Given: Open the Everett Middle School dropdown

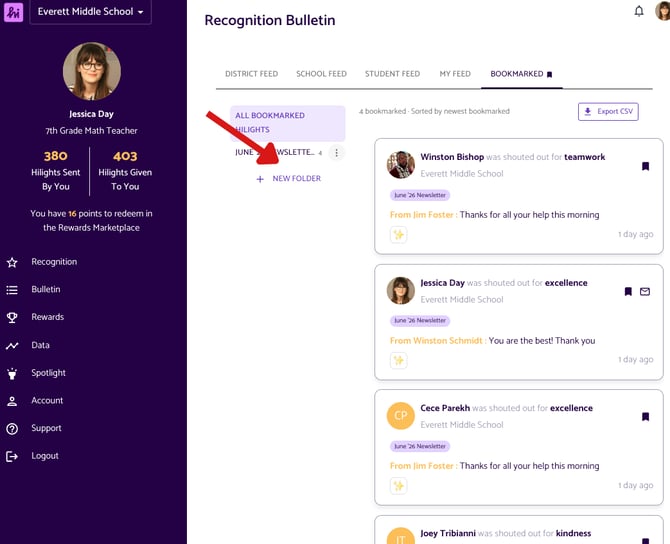Looking at the screenshot, I should click(90, 12).
